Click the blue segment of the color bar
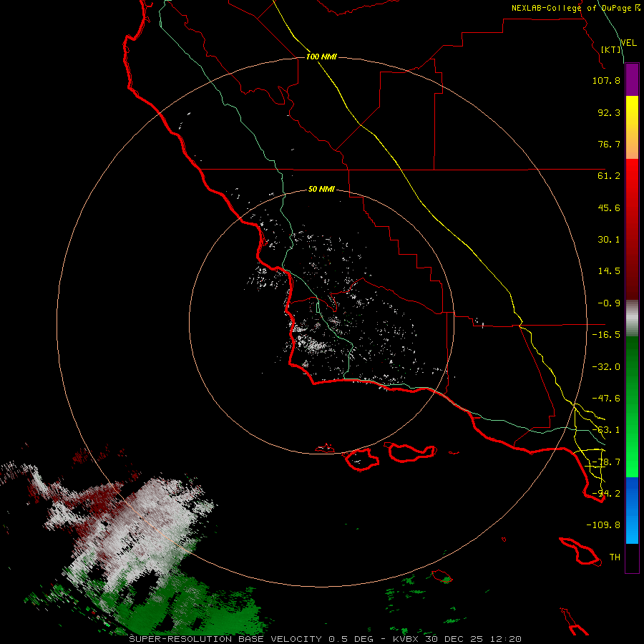 (632, 510)
